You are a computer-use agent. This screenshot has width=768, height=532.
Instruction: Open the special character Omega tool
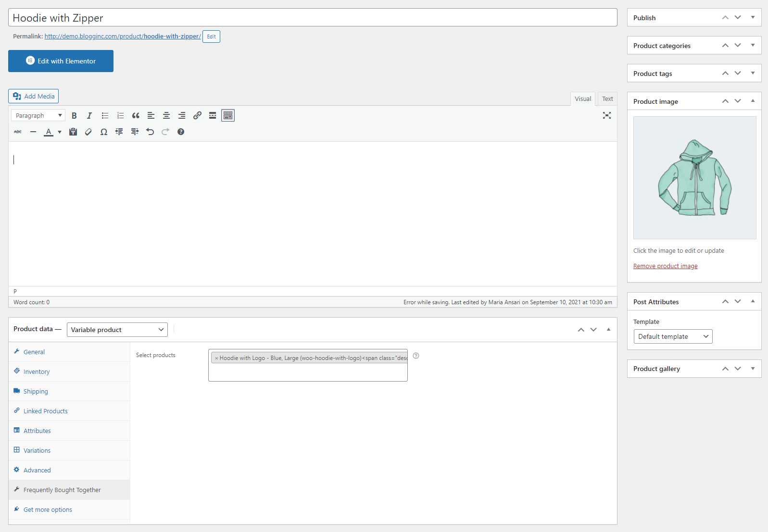point(104,132)
